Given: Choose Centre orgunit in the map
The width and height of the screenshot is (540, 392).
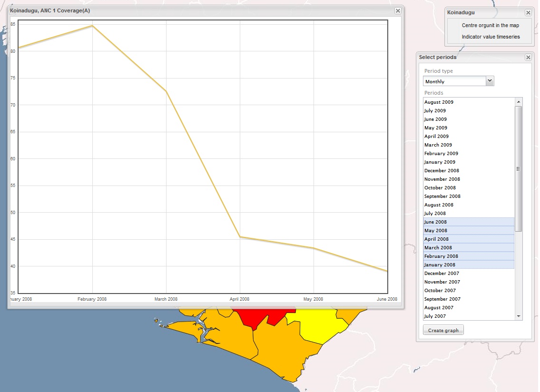Looking at the screenshot, I should [490, 26].
